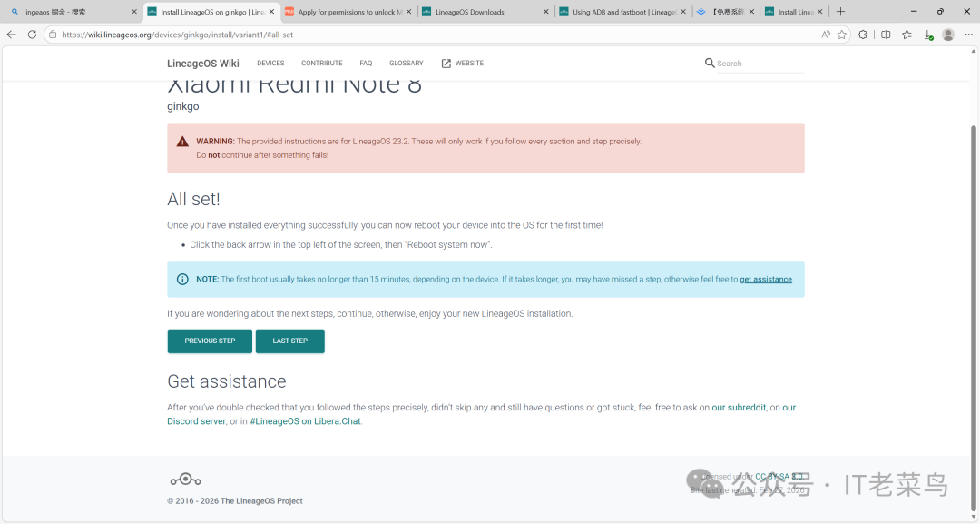Close the LineageOS Downloads tab
This screenshot has height=524, width=980.
click(545, 11)
